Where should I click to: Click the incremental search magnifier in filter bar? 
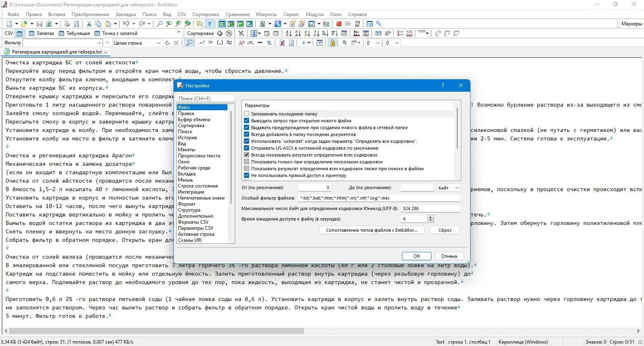189,43
